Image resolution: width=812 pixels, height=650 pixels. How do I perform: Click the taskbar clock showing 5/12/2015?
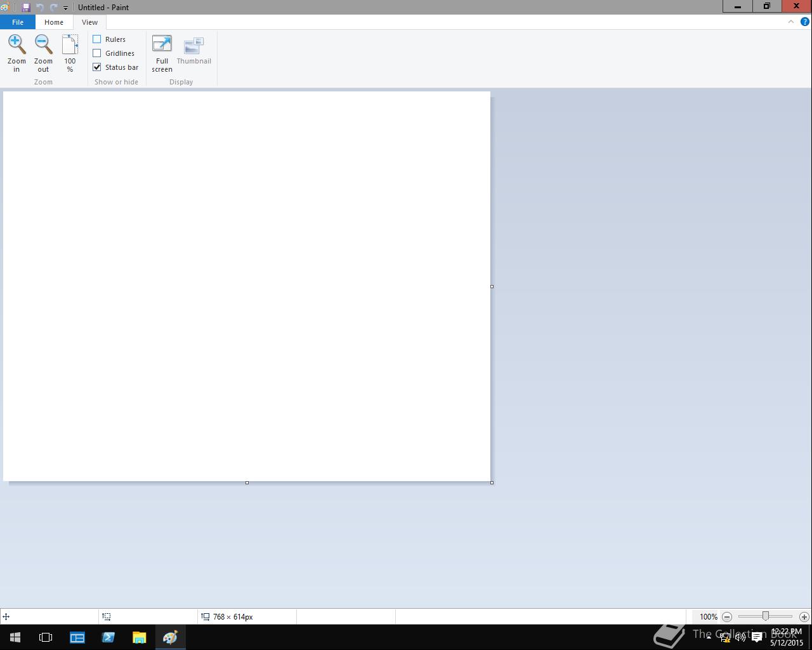point(787,637)
